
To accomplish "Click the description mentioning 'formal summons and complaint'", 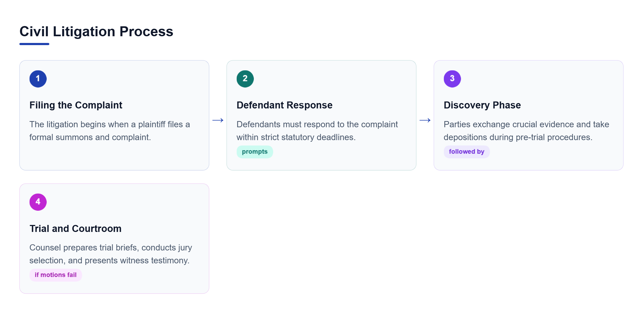I will coord(110,131).
